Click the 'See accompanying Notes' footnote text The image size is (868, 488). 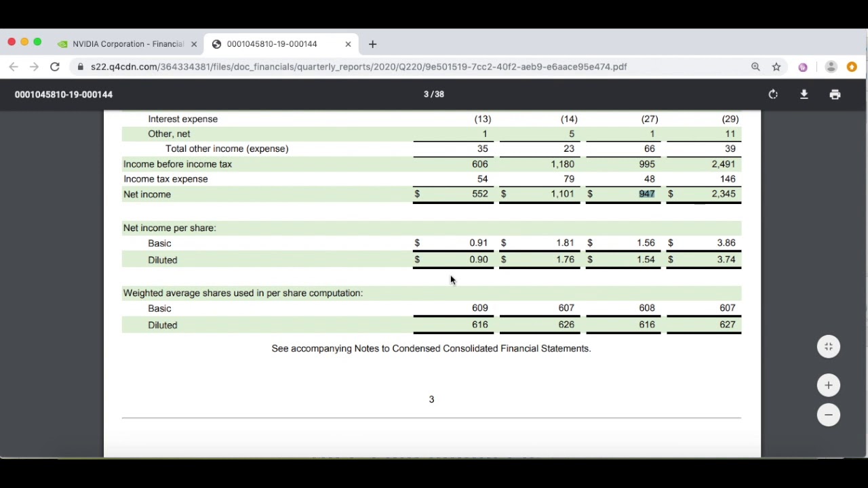(431, 348)
